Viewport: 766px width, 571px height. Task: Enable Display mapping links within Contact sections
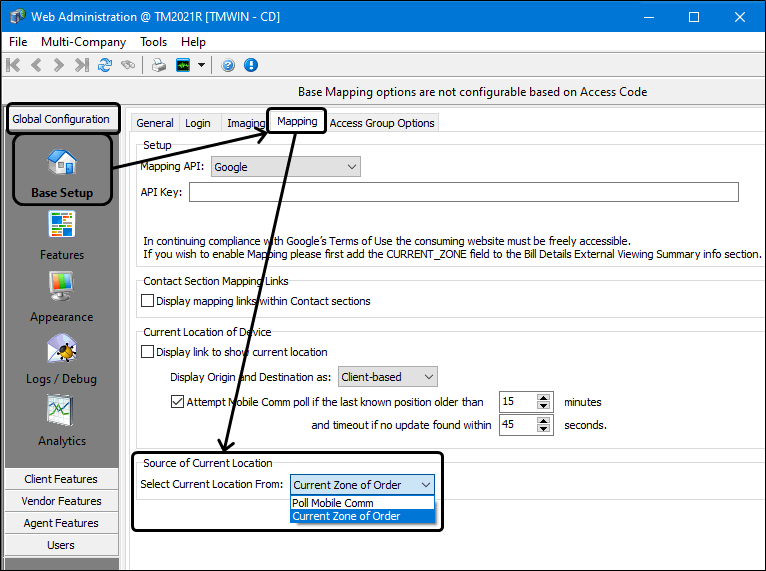point(149,301)
